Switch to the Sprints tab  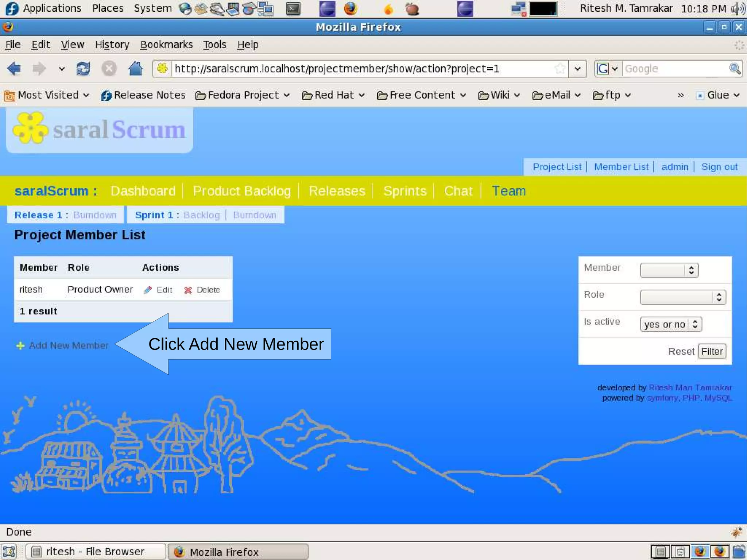(x=405, y=191)
